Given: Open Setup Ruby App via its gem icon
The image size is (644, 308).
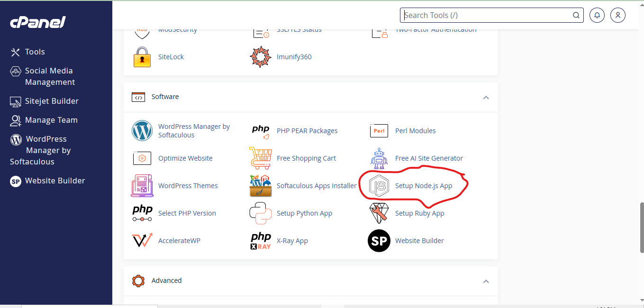Looking at the screenshot, I should coord(379,213).
